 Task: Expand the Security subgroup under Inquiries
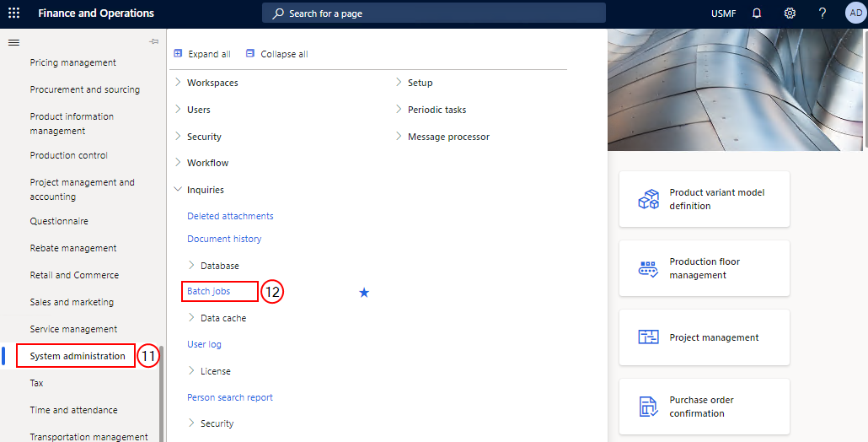click(191, 423)
